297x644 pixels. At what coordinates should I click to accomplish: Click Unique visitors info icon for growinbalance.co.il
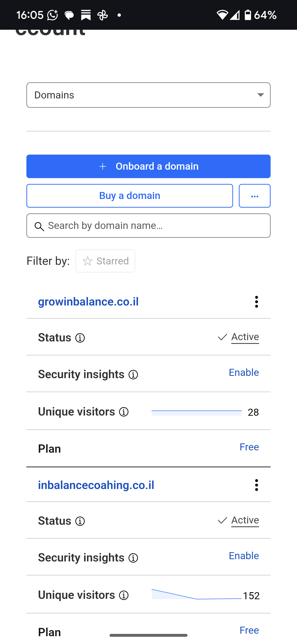[124, 412]
